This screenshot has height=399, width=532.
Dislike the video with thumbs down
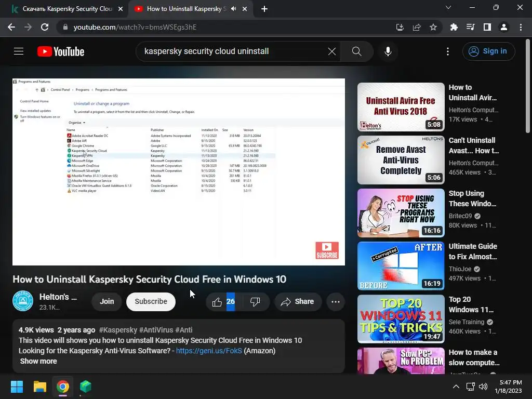click(255, 302)
